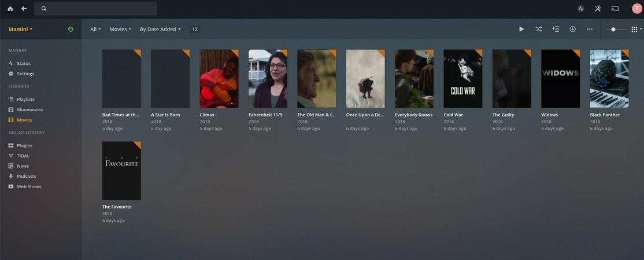Click the Status pulse icon
Screen dimensions: 644x260
(x=11, y=63)
